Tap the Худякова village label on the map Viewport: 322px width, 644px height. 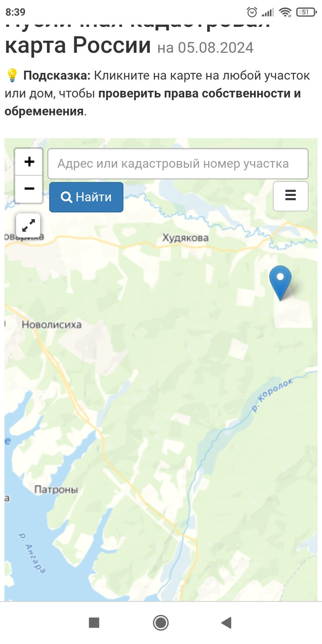(x=185, y=238)
